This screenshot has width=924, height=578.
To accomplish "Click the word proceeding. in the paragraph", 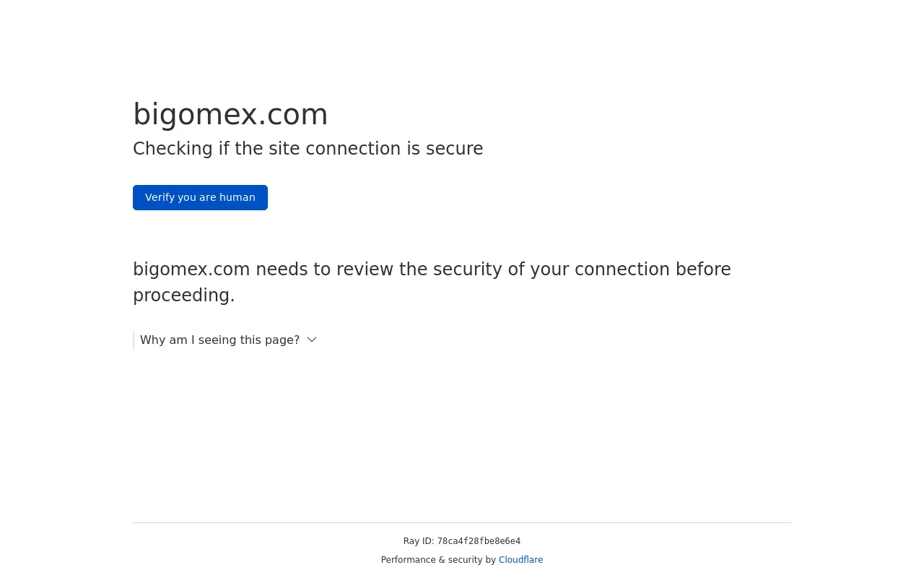I will click(x=184, y=296).
